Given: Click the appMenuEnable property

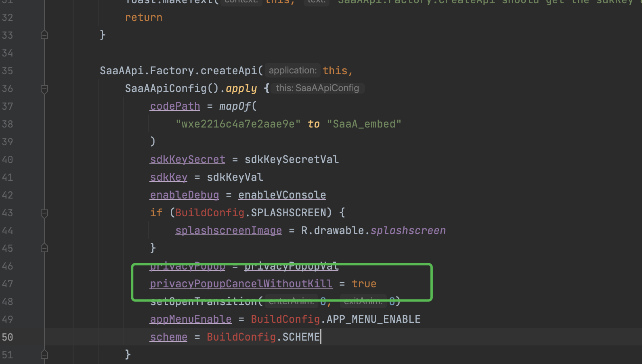Looking at the screenshot, I should [191, 319].
